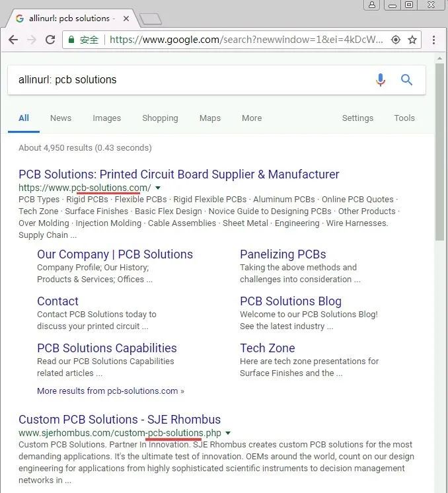Screen dimensions: 448x493
Task: Click the snippet text starting "PCB Types · Rigid PCBs"
Action: [209, 217]
